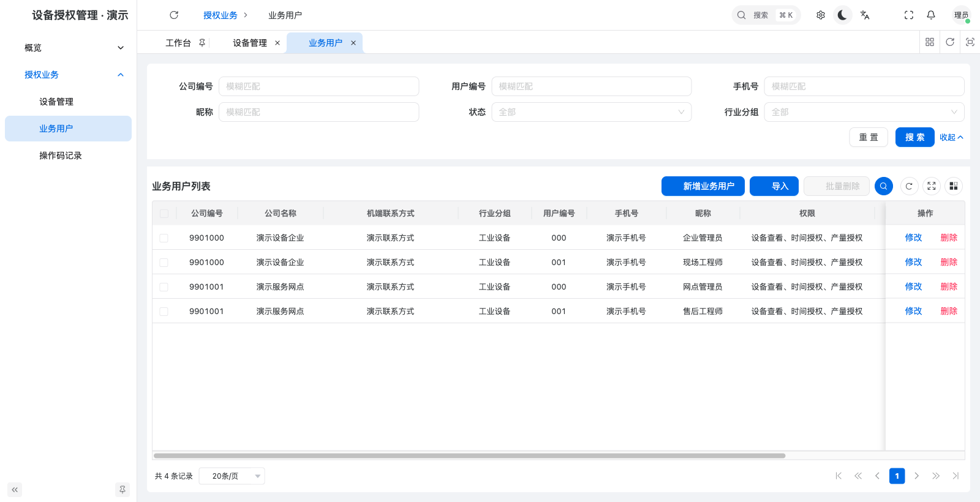Focus the 手机号 input field
This screenshot has height=502, width=980.
coord(864,86)
